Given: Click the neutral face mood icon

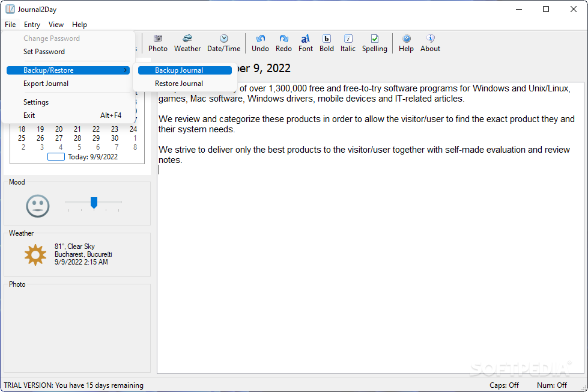Looking at the screenshot, I should coord(37,206).
